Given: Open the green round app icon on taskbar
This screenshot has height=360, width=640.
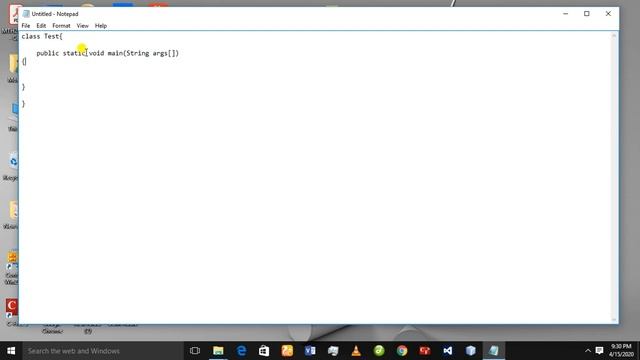Looking at the screenshot, I should tap(379, 351).
